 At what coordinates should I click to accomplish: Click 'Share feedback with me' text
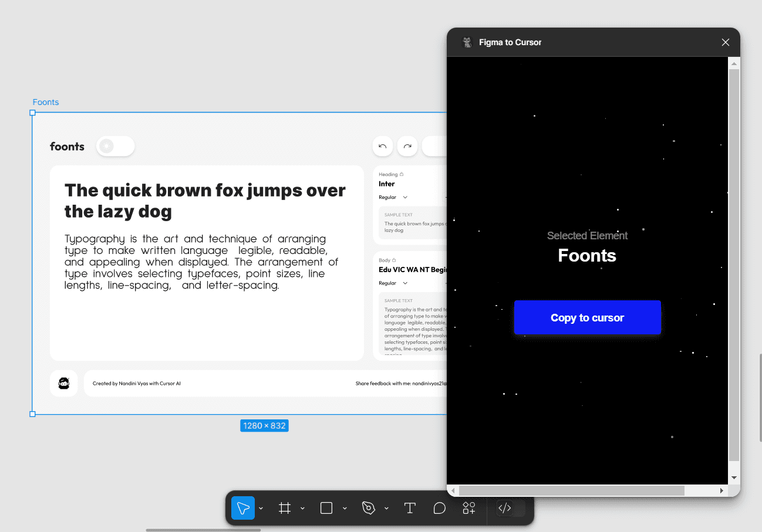click(x=401, y=384)
